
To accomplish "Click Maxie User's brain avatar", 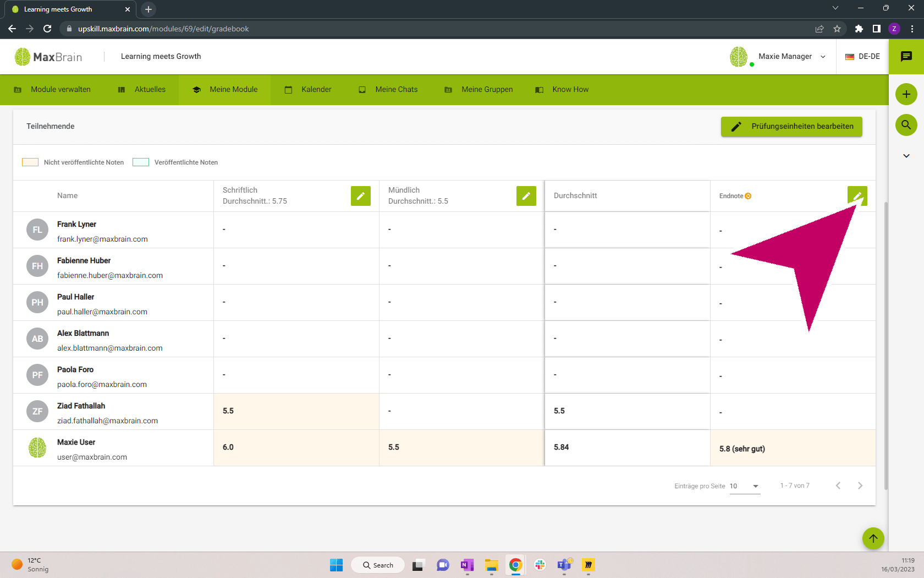I will (x=37, y=448).
